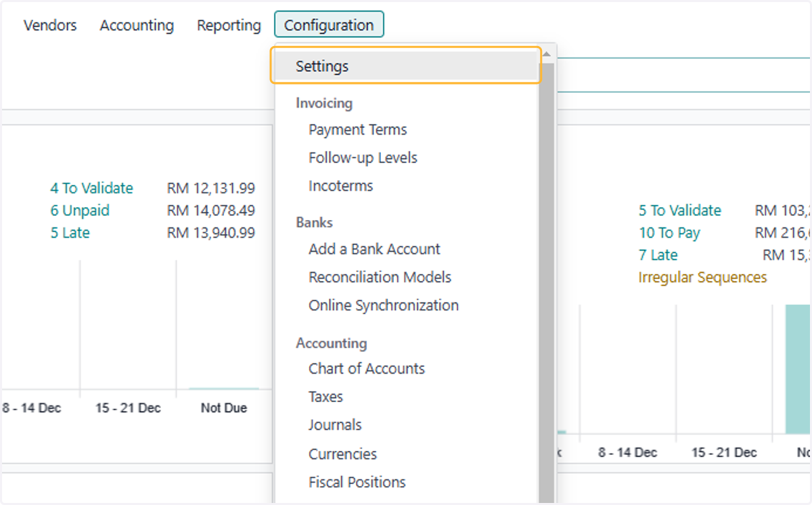812x505 pixels.
Task: Select Settings in Configuration dropdown
Action: [x=406, y=66]
